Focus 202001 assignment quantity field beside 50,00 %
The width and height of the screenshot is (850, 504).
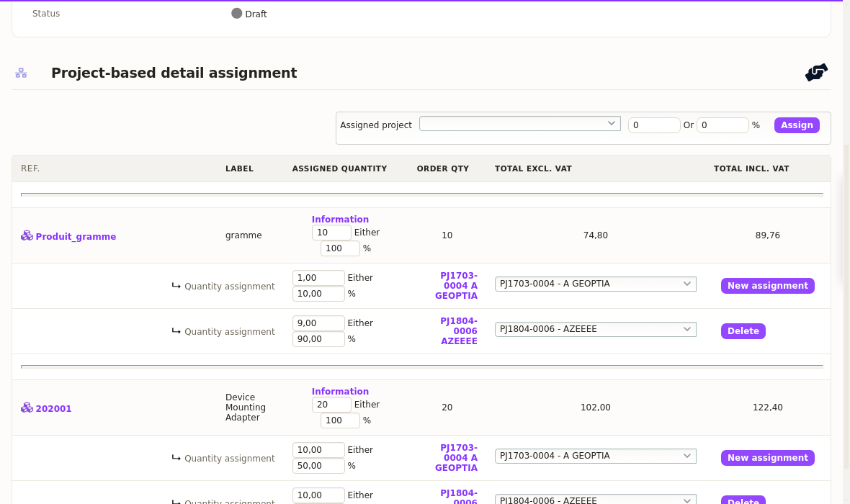pyautogui.click(x=318, y=450)
